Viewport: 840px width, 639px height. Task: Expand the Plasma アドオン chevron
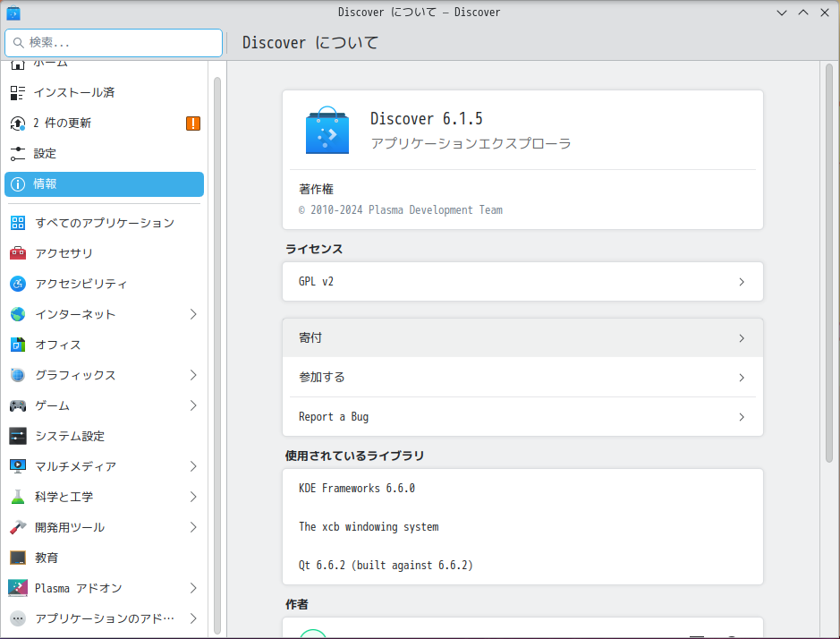point(193,588)
